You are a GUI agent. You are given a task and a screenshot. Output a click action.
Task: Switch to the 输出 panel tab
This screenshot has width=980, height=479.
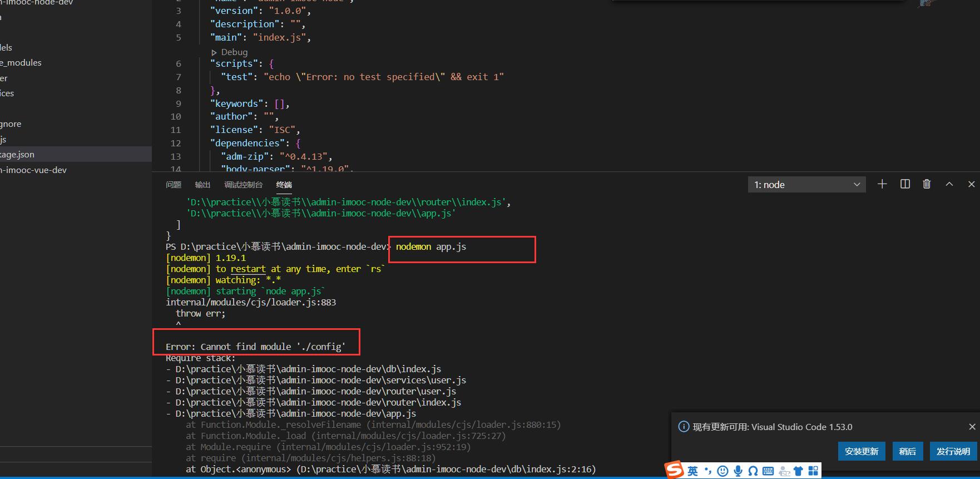pos(202,185)
